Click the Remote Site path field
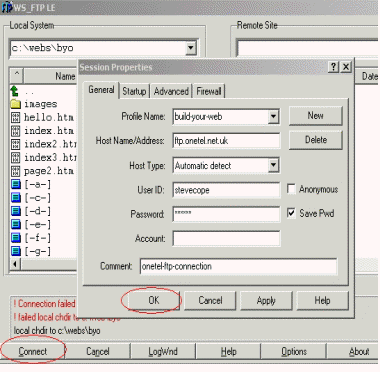 tap(308, 48)
